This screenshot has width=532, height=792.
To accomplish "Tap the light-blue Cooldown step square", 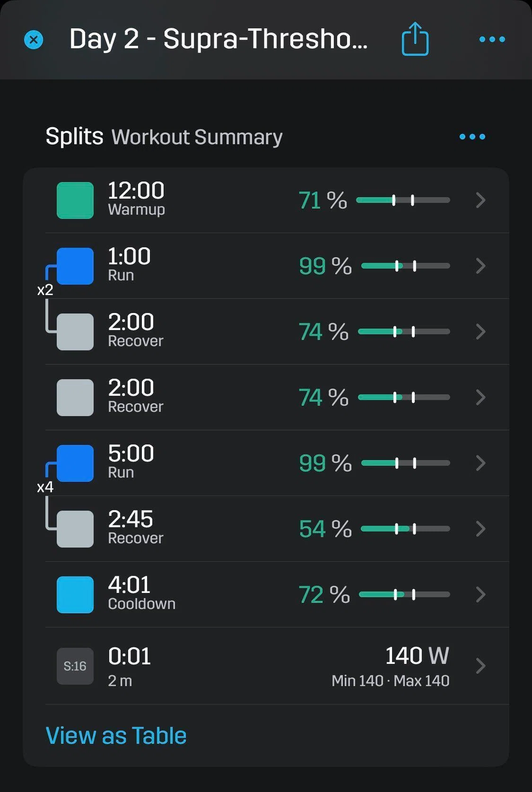I will coord(75,595).
